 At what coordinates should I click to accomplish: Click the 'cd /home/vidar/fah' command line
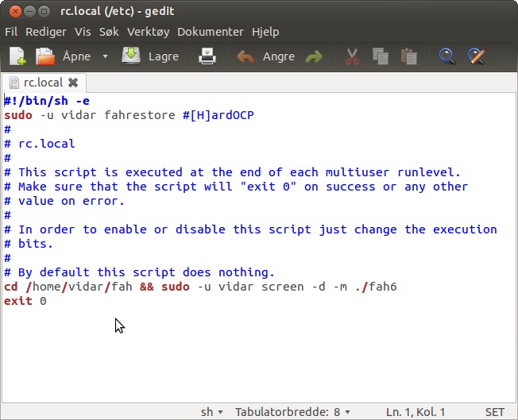(x=200, y=287)
